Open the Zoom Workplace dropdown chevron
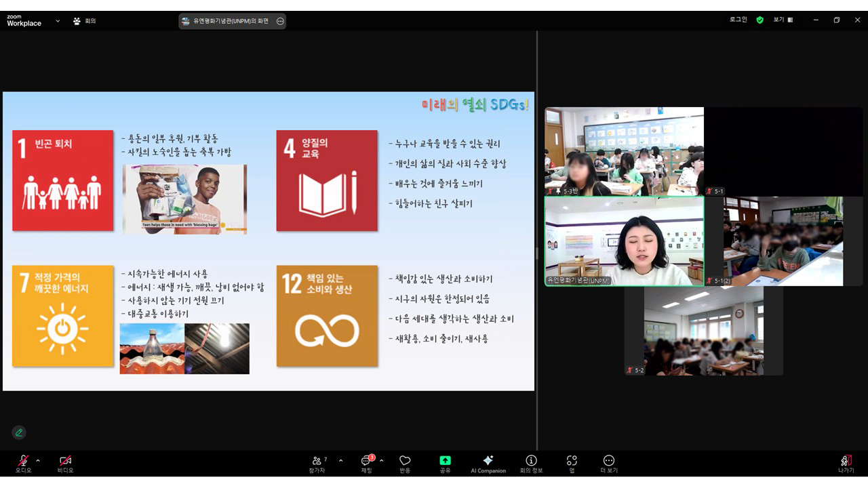 tap(58, 21)
